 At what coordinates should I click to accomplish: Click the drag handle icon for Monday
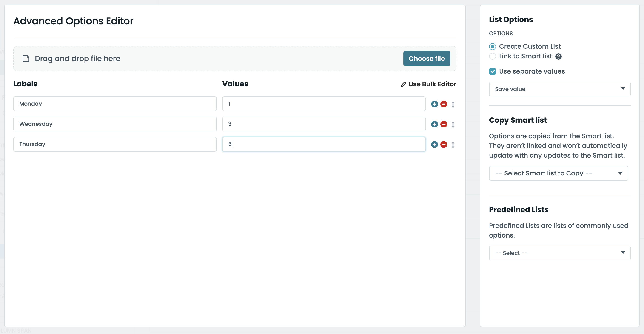point(453,104)
